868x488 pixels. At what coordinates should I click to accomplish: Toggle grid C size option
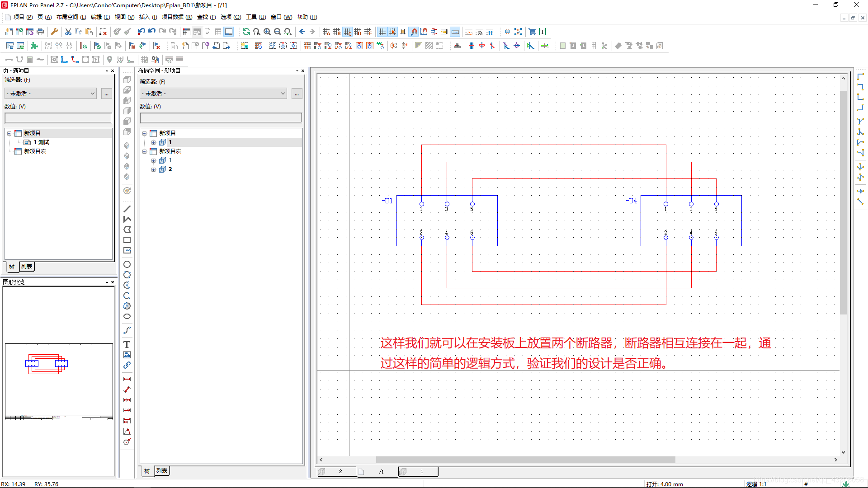click(347, 32)
